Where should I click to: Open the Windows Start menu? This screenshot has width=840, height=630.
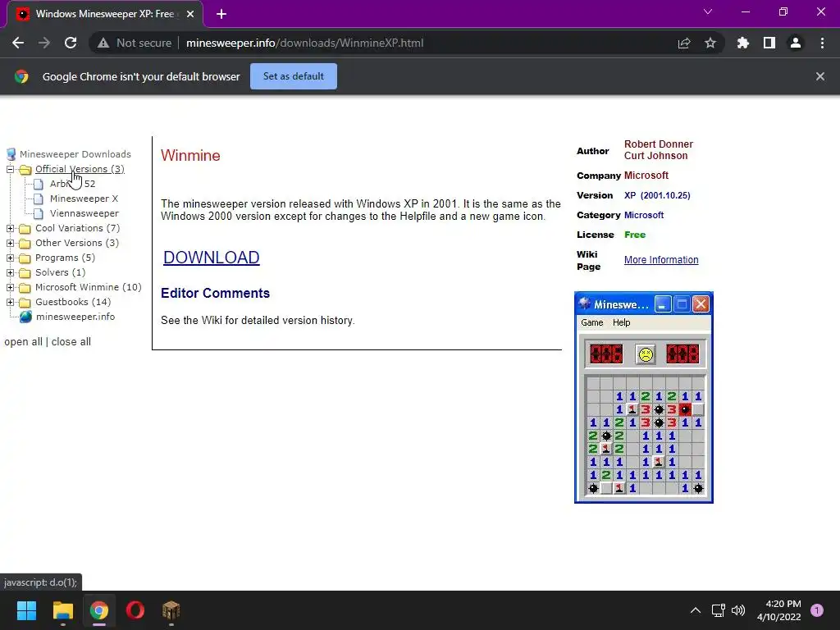click(x=26, y=610)
